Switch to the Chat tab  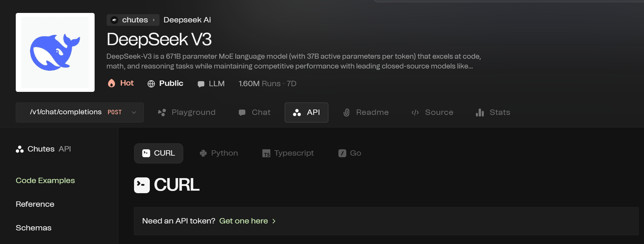coord(255,112)
